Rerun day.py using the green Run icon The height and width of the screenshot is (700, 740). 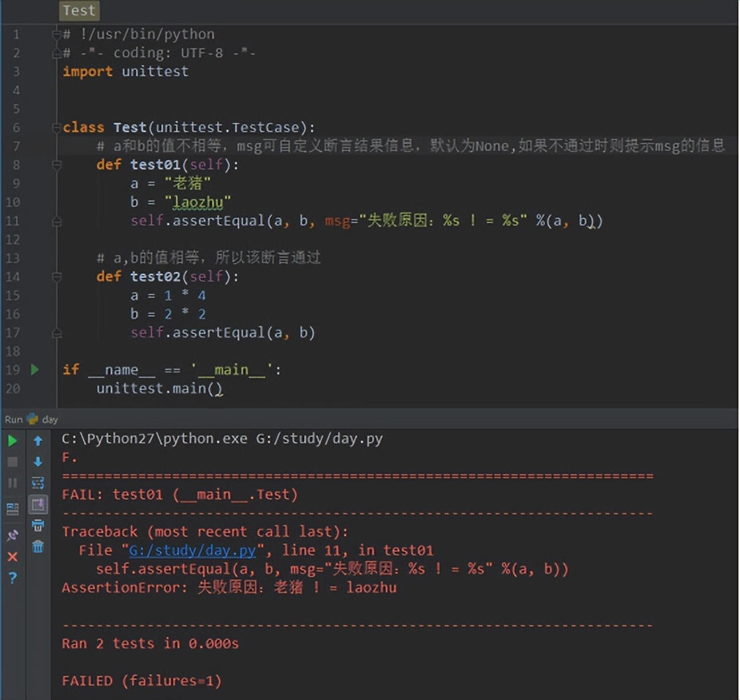12,441
